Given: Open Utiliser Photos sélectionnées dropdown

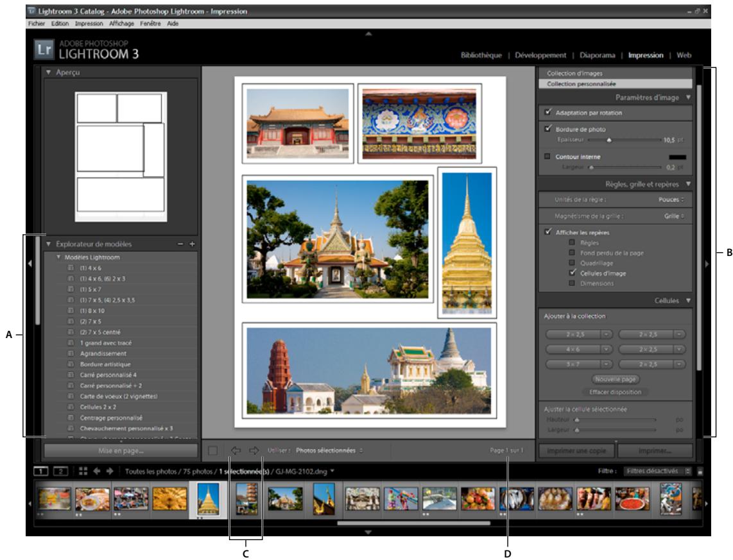Looking at the screenshot, I should [329, 450].
